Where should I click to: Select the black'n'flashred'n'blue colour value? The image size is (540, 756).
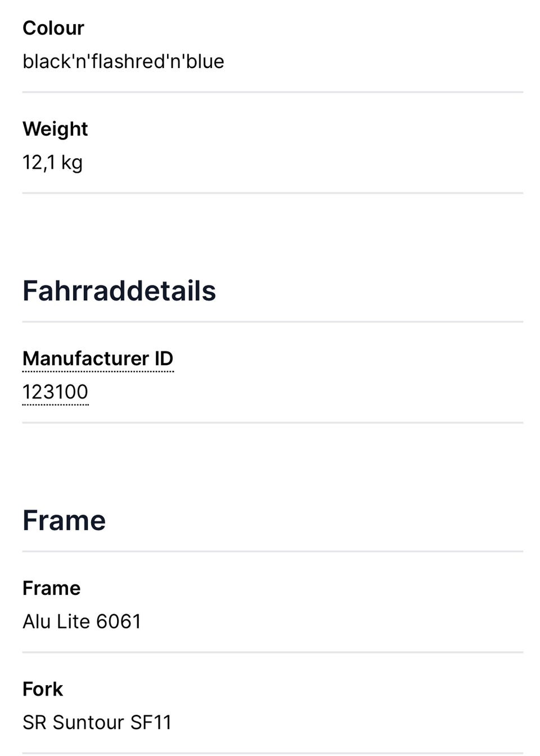coord(123,61)
